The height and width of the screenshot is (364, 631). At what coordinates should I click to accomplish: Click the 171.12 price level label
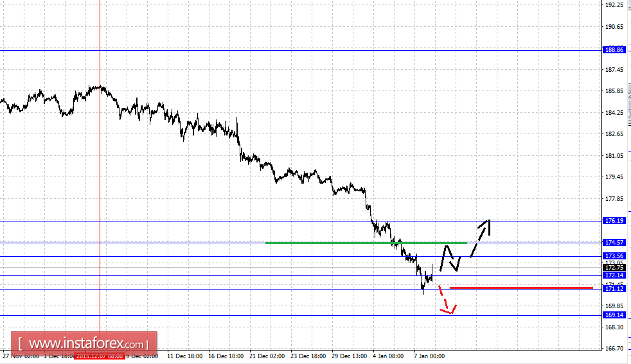coord(614,289)
